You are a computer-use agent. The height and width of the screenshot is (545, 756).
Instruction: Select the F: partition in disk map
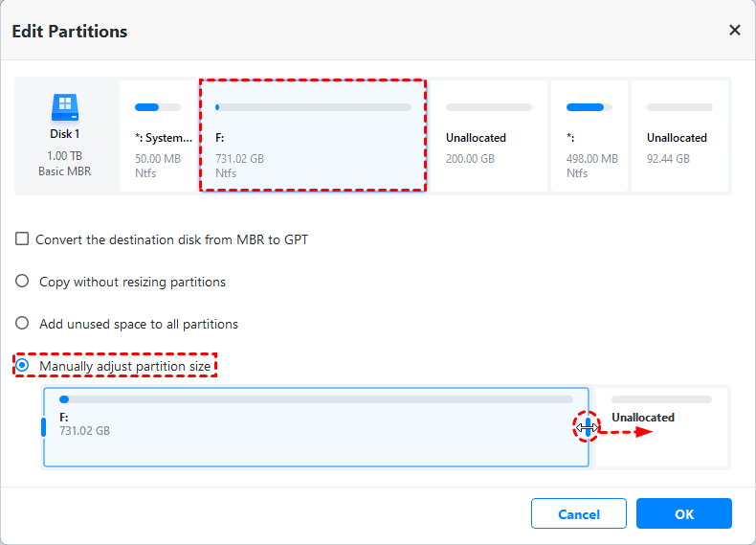point(313,136)
